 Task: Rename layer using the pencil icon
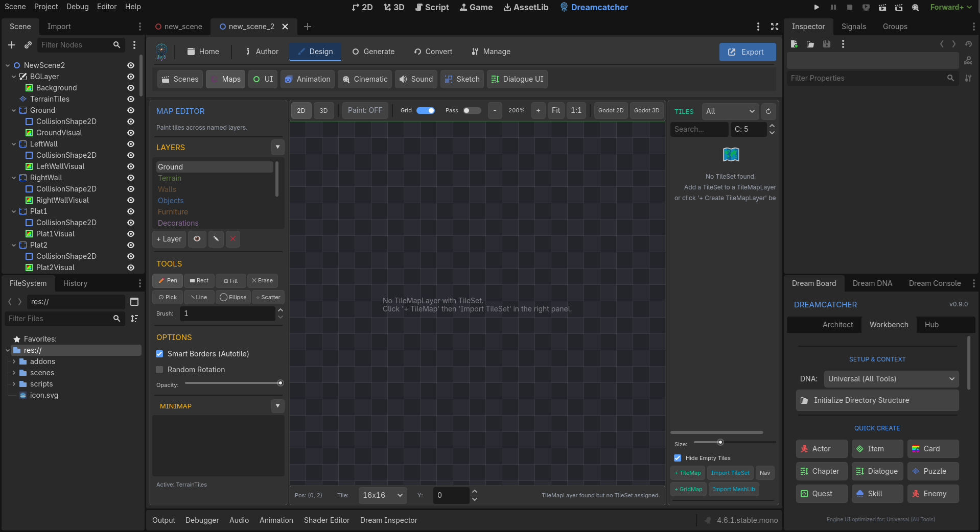pyautogui.click(x=216, y=239)
